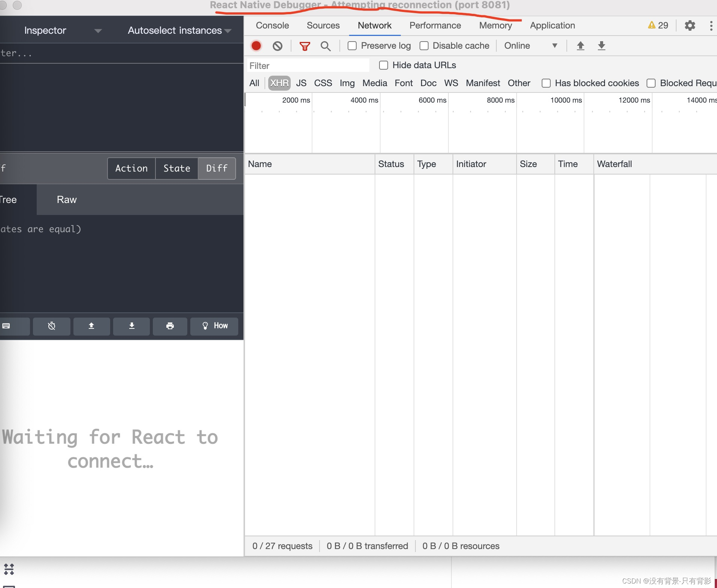The image size is (717, 588).
Task: Open DevTools settings gear
Action: coord(690,25)
